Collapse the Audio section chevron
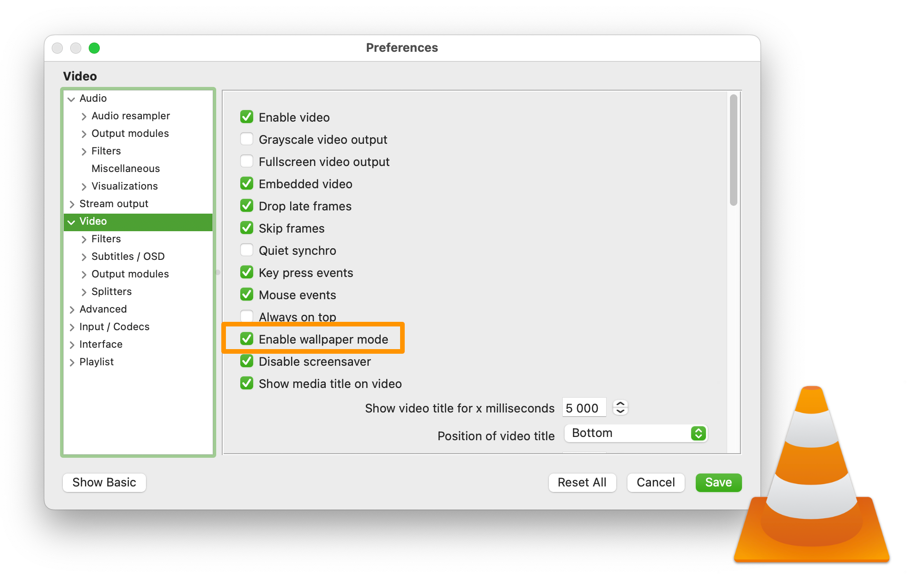 click(x=72, y=99)
